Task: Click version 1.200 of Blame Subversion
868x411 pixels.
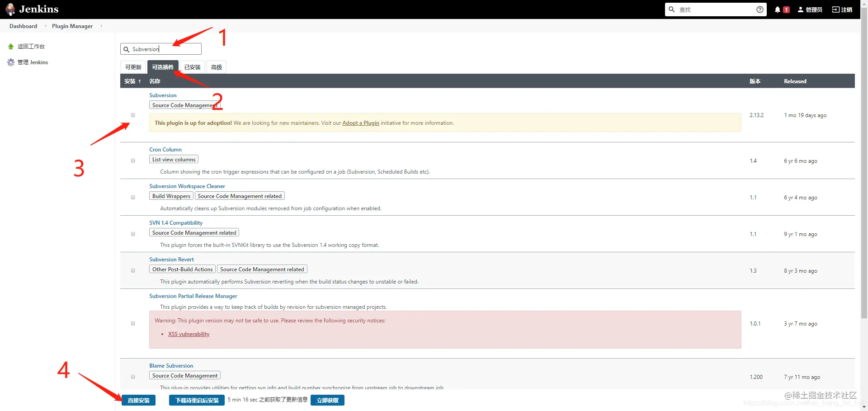Action: click(x=756, y=377)
